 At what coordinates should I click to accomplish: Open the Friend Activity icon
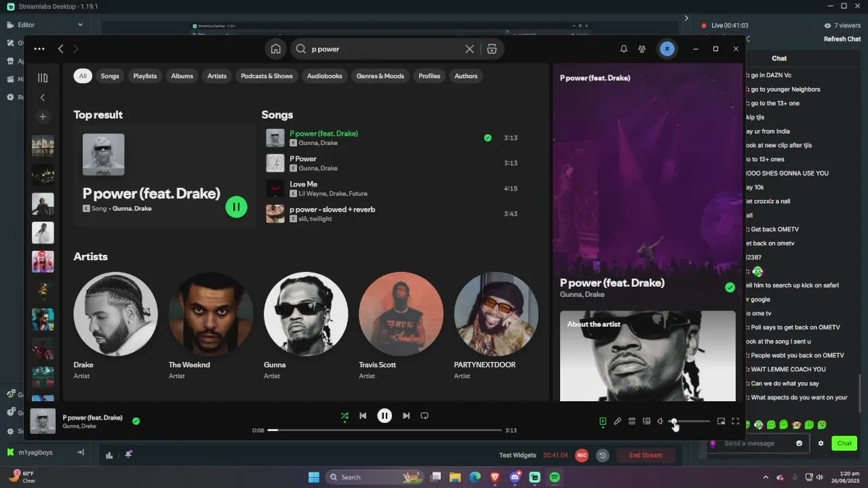642,49
